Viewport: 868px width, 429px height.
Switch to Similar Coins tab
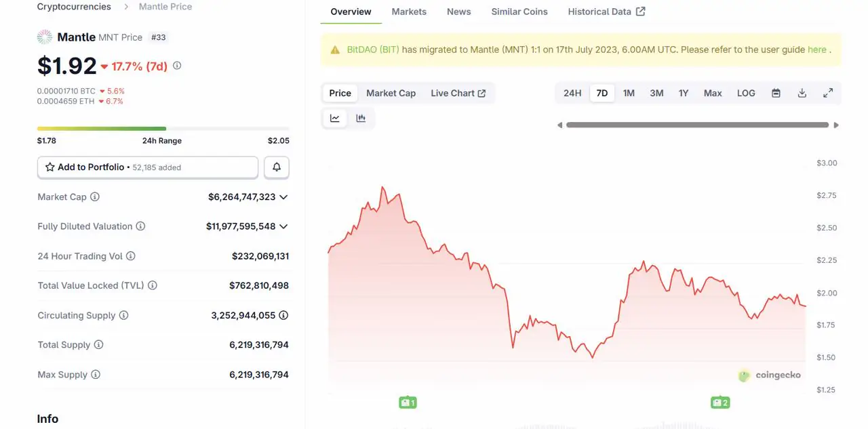519,12
